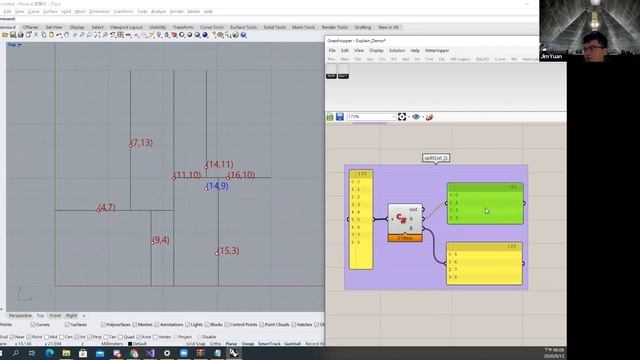Image resolution: width=640 pixels, height=360 pixels.
Task: Toggle Ortho in status bar
Action: click(x=215, y=344)
